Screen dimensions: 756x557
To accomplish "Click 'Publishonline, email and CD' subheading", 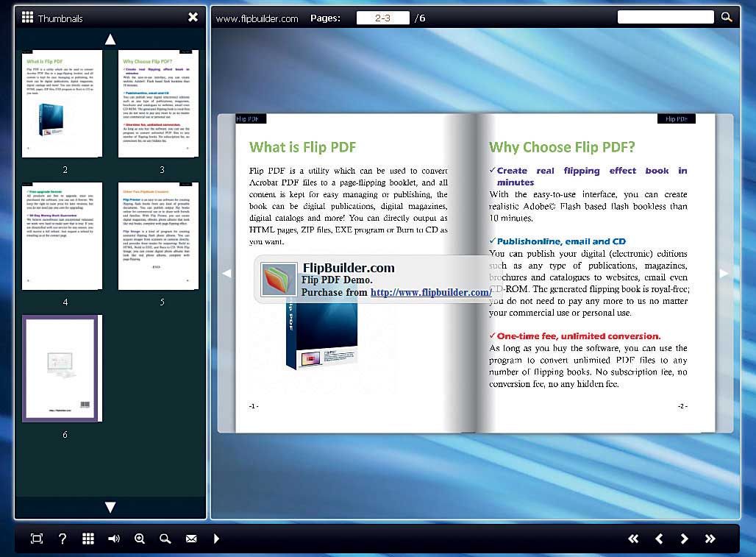I will pyautogui.click(x=561, y=241).
